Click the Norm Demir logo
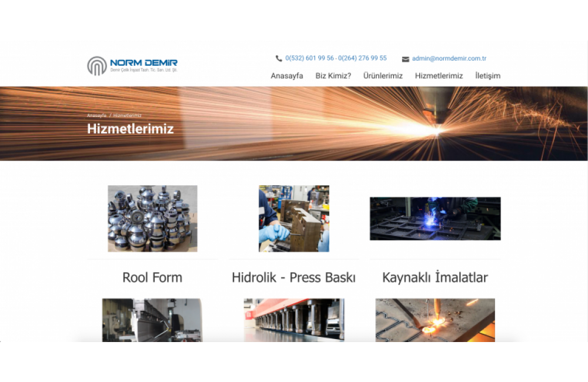 132,65
